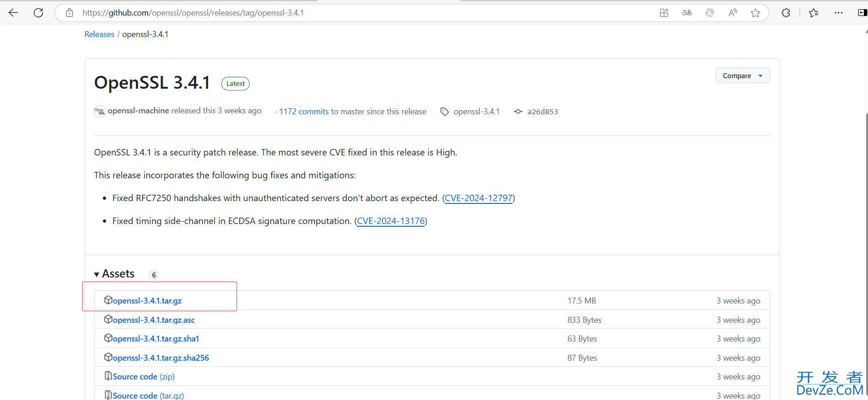
Task: Reload the page with the refresh icon
Action: click(38, 13)
